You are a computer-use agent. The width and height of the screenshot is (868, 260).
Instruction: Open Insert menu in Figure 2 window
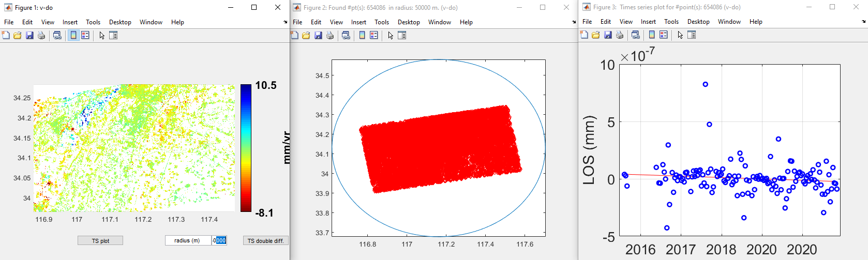tap(358, 22)
